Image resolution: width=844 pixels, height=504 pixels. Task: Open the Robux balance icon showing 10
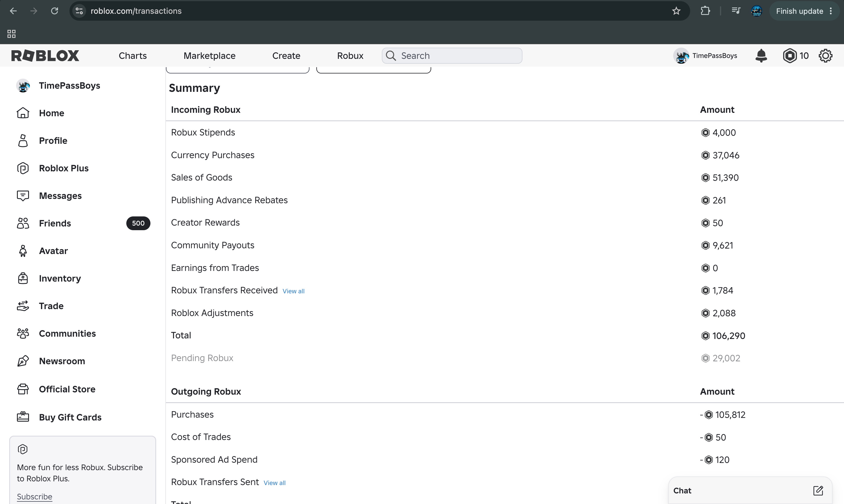790,56
